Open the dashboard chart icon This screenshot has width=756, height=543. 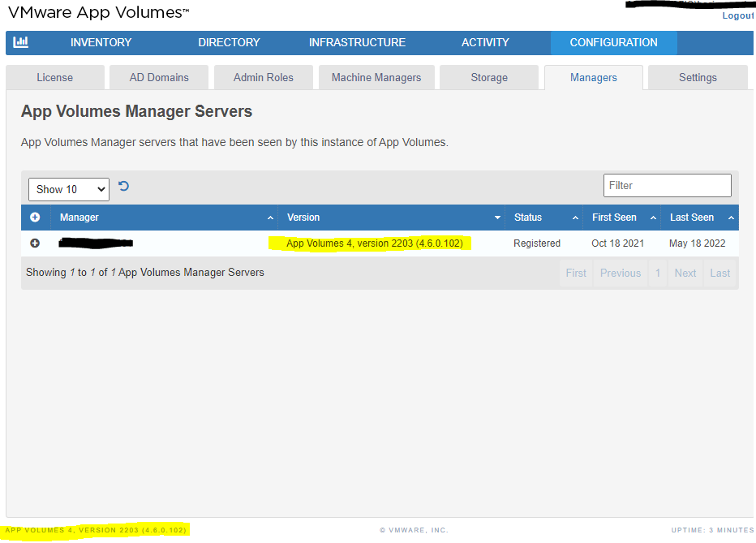click(21, 42)
